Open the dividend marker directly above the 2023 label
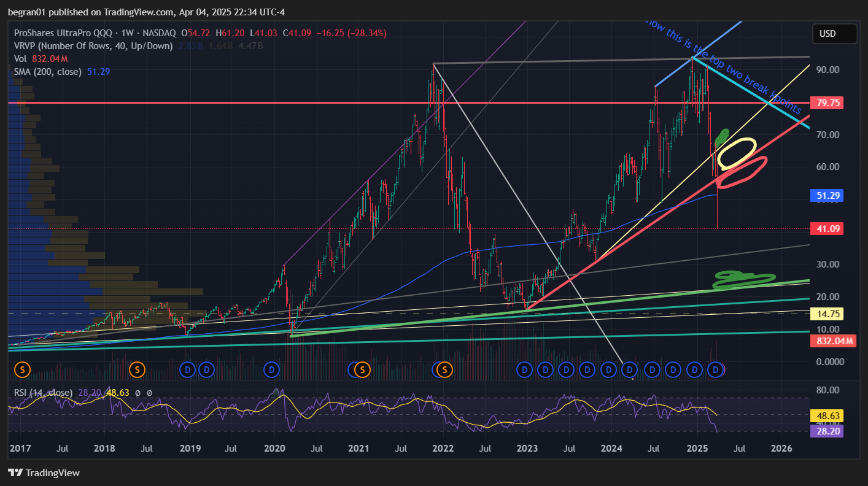The height and width of the screenshot is (486, 868). [524, 369]
